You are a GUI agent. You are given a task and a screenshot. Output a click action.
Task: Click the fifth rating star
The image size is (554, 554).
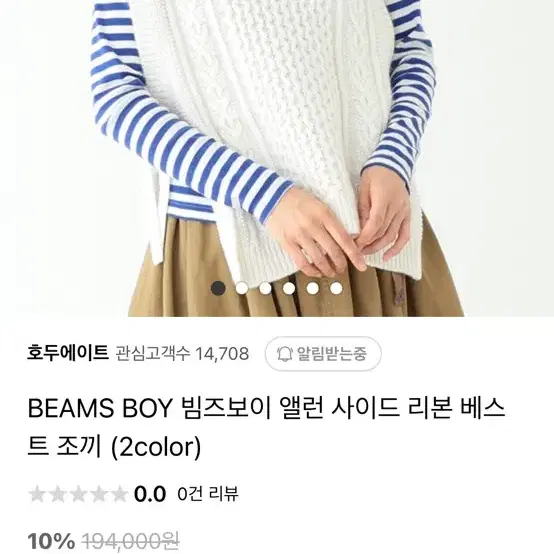(x=119, y=494)
